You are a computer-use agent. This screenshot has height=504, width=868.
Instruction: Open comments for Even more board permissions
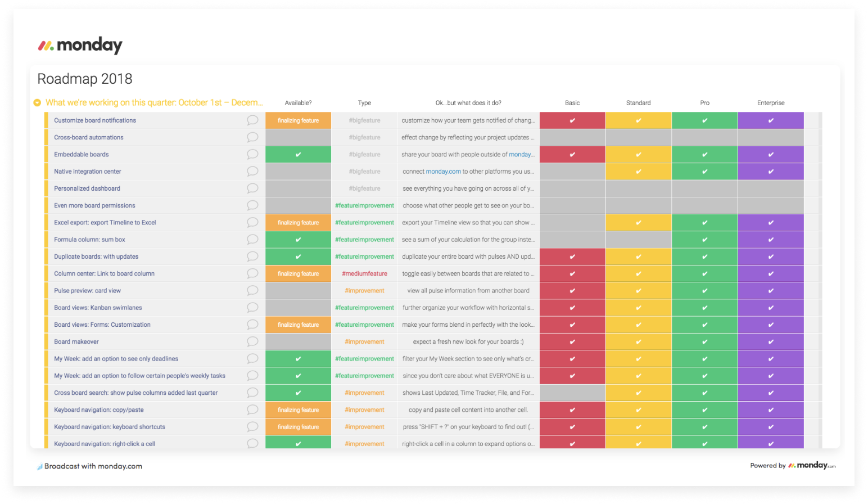click(252, 205)
